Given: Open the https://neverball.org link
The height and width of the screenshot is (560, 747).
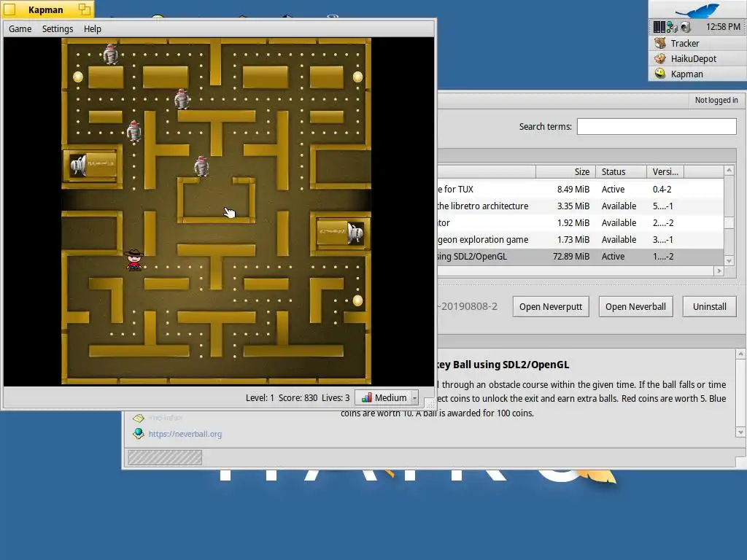Looking at the screenshot, I should [185, 435].
